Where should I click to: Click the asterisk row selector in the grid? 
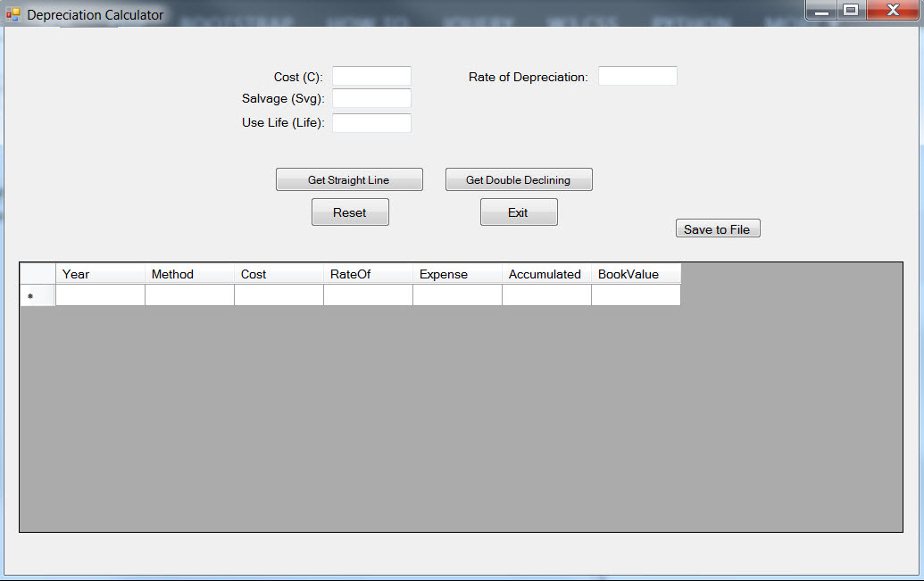(37, 294)
